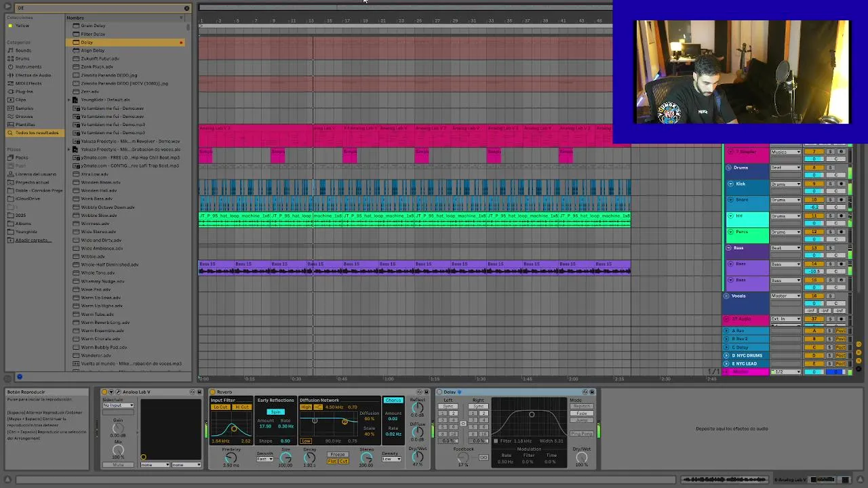Select the Filter Delay device
This screenshot has height=488, width=868.
(93, 34)
